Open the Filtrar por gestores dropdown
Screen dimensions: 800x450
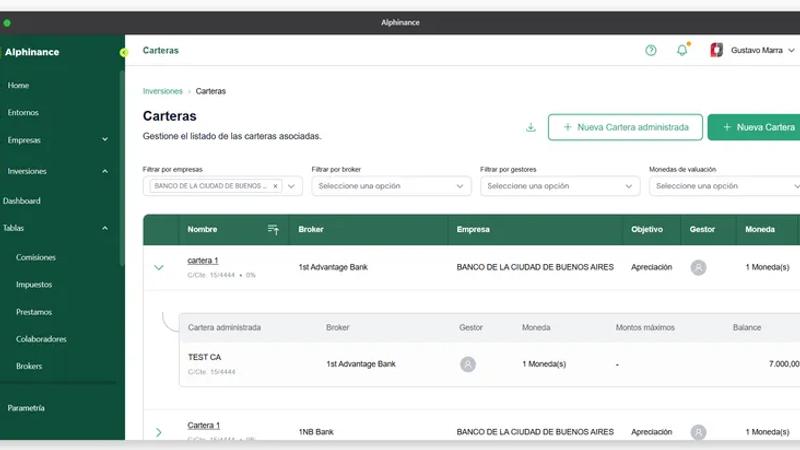(x=560, y=186)
